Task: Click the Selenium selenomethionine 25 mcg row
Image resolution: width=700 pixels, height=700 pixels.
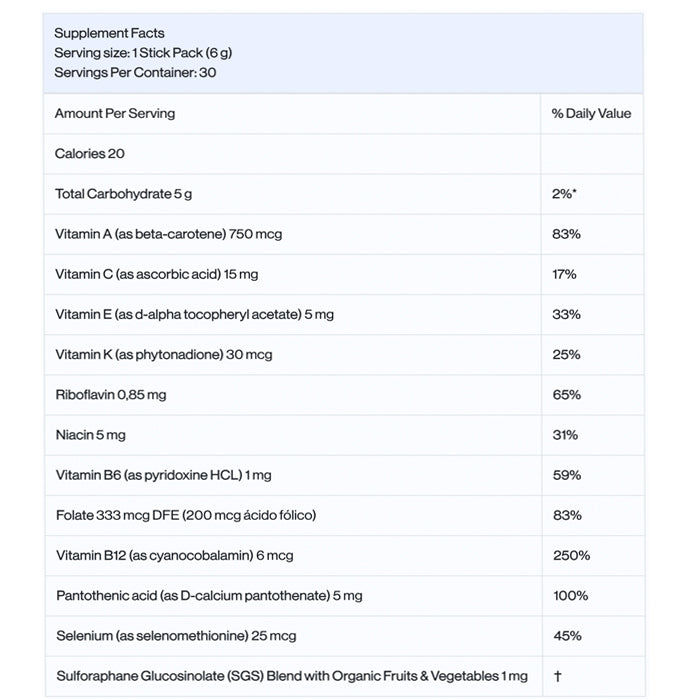Action: coord(176,636)
